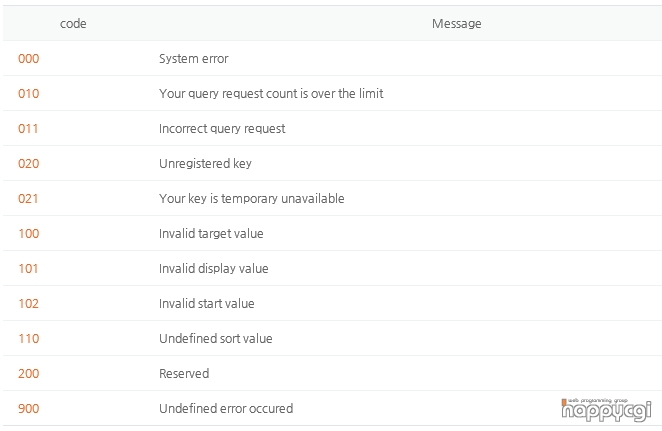Click the 'Message' column header
This screenshot has height=431, width=662.
456,24
